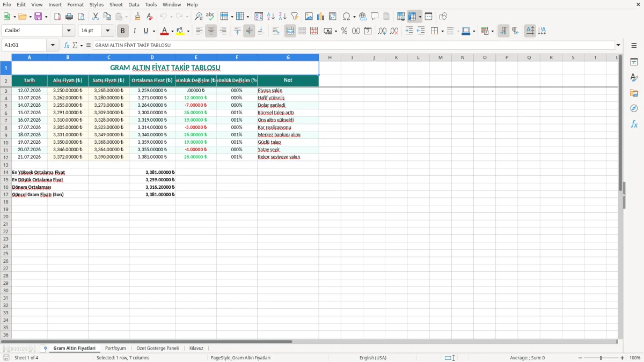
Task: Insert a chart
Action: (x=321, y=17)
